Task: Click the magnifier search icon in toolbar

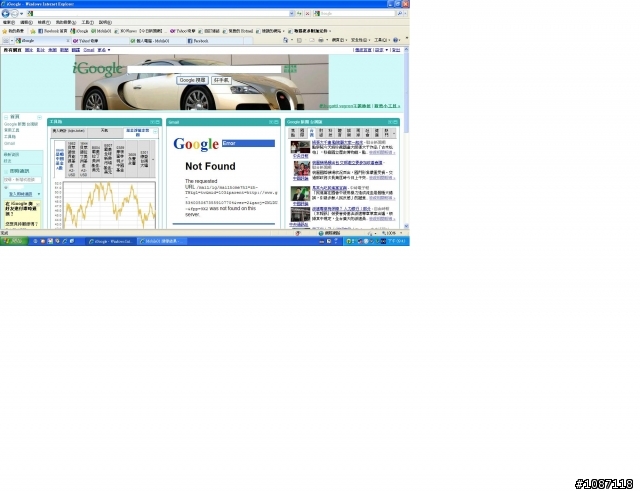Action: (400, 13)
